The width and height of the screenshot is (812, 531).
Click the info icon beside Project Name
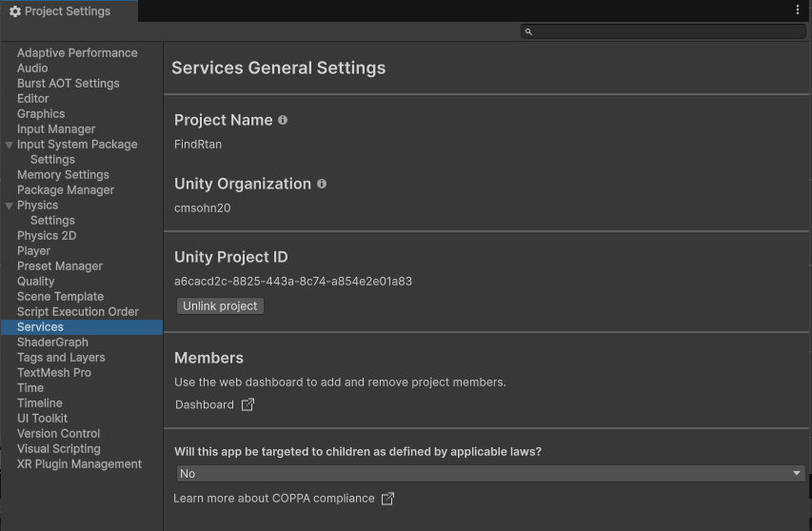click(x=283, y=121)
